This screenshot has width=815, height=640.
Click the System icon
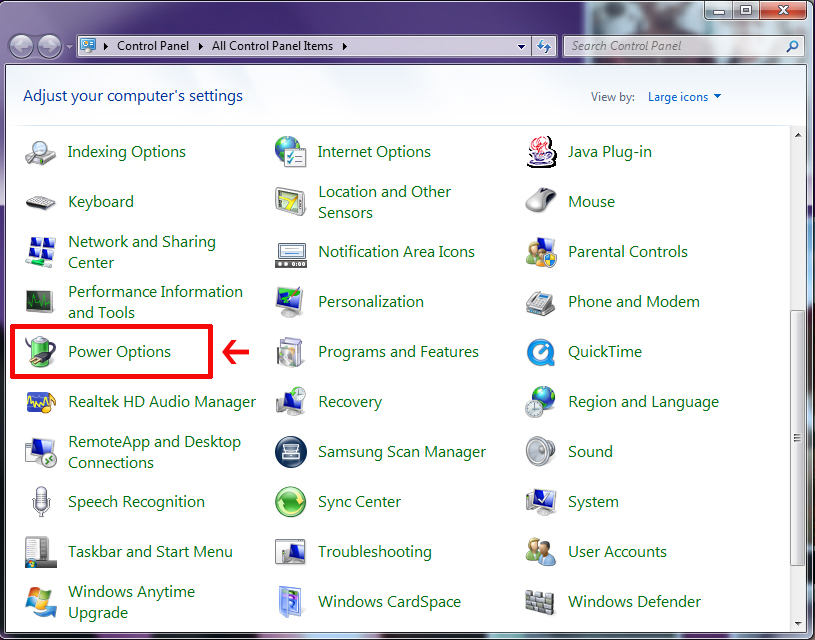click(541, 502)
